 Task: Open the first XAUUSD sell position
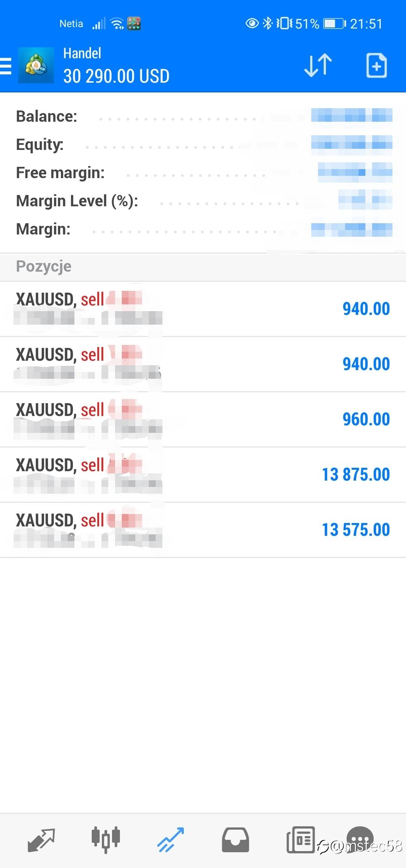pyautogui.click(x=203, y=309)
